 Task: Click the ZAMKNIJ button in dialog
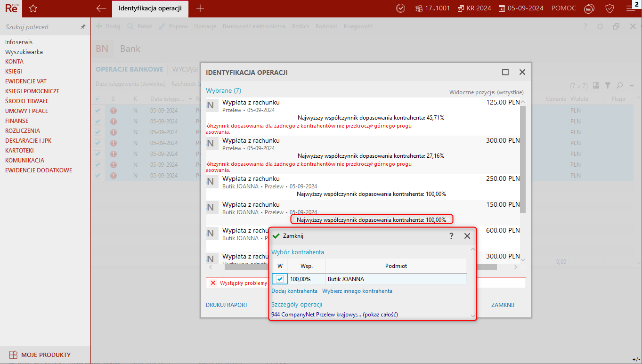click(503, 305)
